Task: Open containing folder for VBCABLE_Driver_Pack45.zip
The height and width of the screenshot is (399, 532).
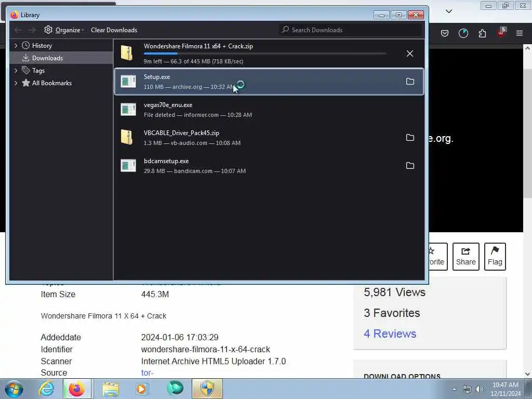Action: pyautogui.click(x=410, y=137)
